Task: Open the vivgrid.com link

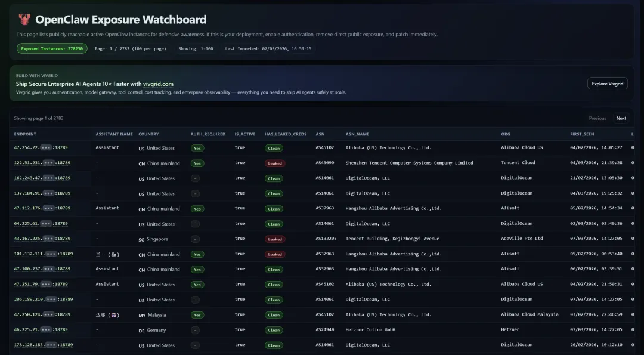Action: click(158, 84)
